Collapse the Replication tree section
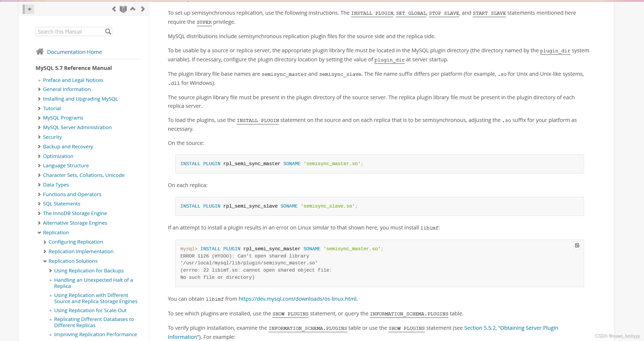 click(x=39, y=233)
